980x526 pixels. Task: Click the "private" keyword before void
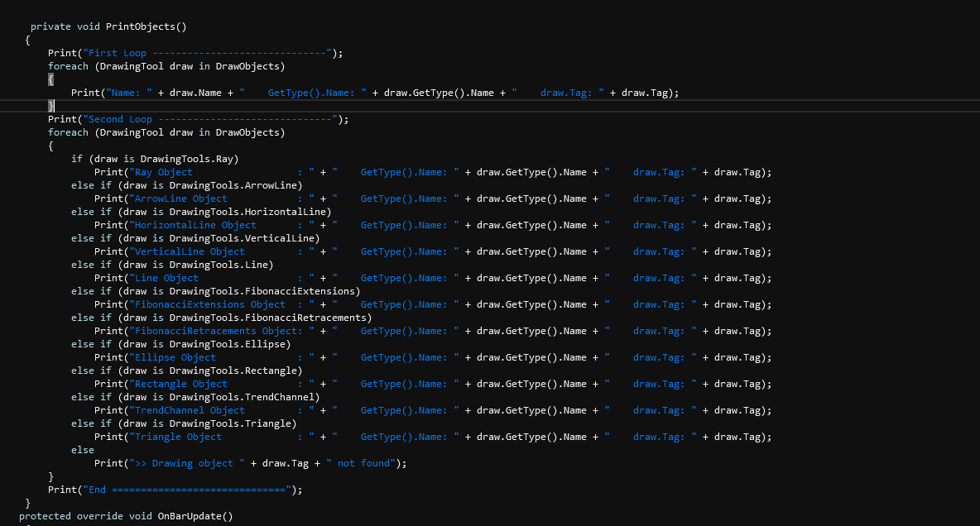[x=50, y=26]
